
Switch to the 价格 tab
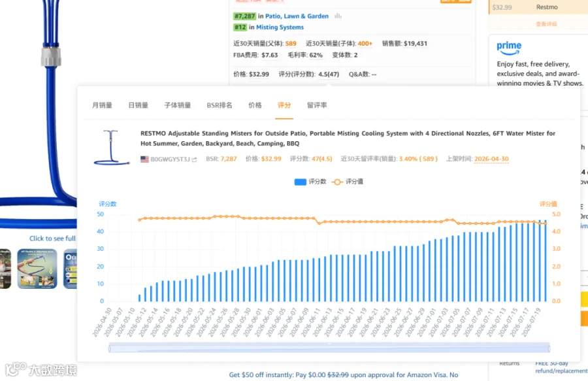click(x=255, y=105)
